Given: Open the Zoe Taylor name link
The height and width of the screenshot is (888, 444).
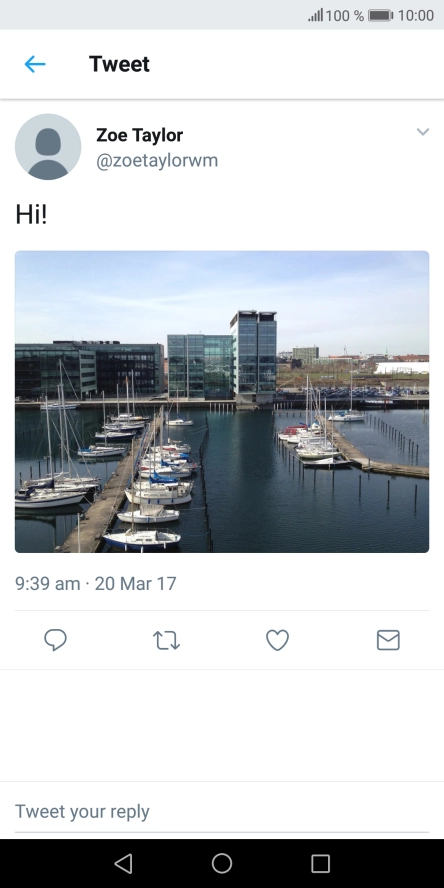Looking at the screenshot, I should (139, 135).
